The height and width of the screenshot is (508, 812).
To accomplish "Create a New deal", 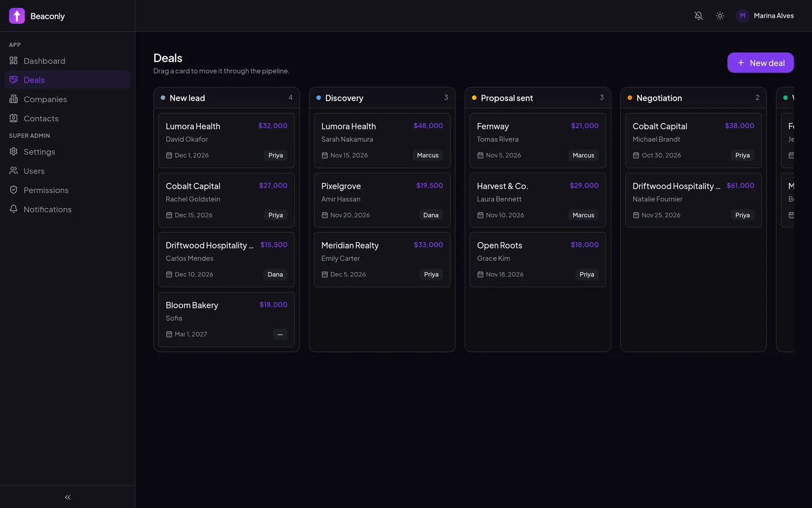I will [760, 62].
